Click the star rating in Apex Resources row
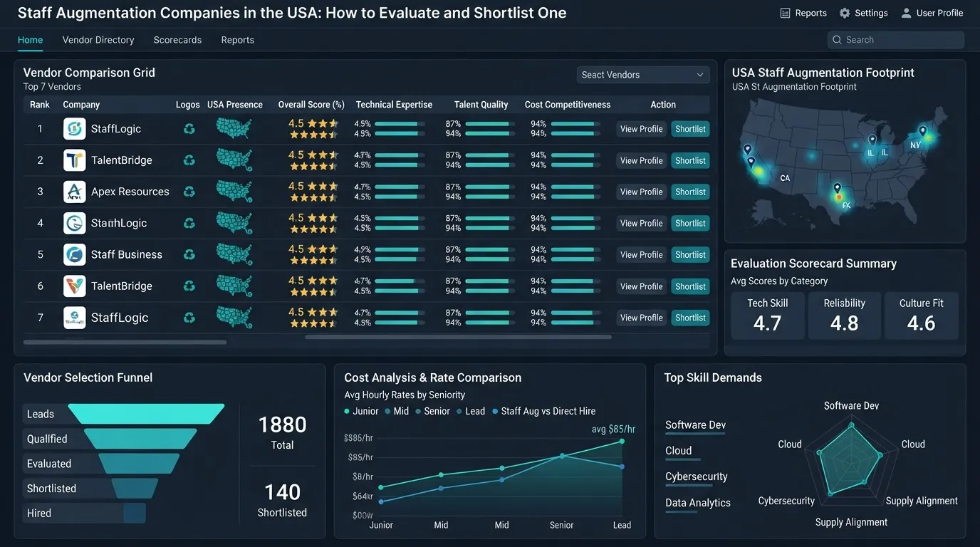 [x=313, y=192]
